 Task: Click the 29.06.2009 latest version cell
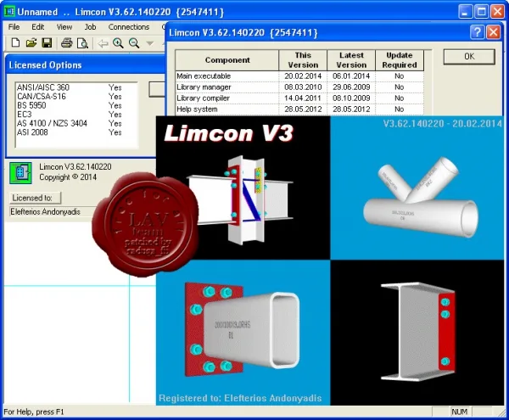[x=351, y=87]
